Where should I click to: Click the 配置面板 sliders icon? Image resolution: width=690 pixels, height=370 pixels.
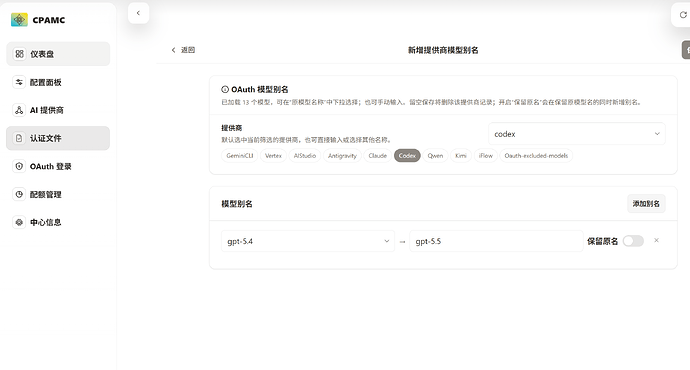coord(19,82)
